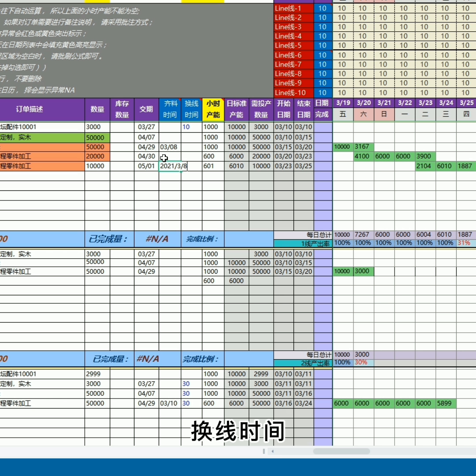Click the red Line线-10 label
Viewport: 476px width, 476px height.
click(294, 93)
